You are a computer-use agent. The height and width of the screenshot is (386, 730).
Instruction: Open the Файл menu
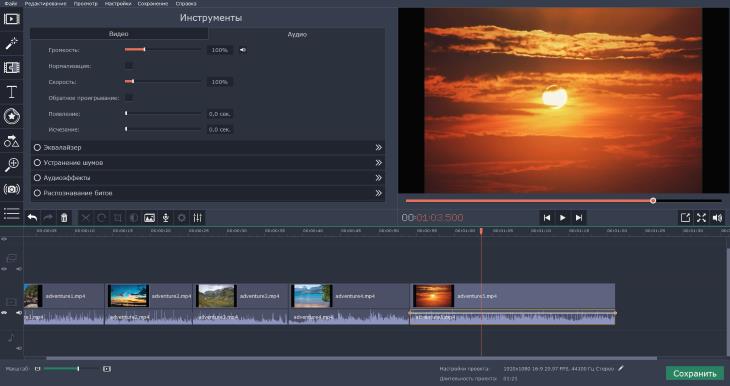11,3
